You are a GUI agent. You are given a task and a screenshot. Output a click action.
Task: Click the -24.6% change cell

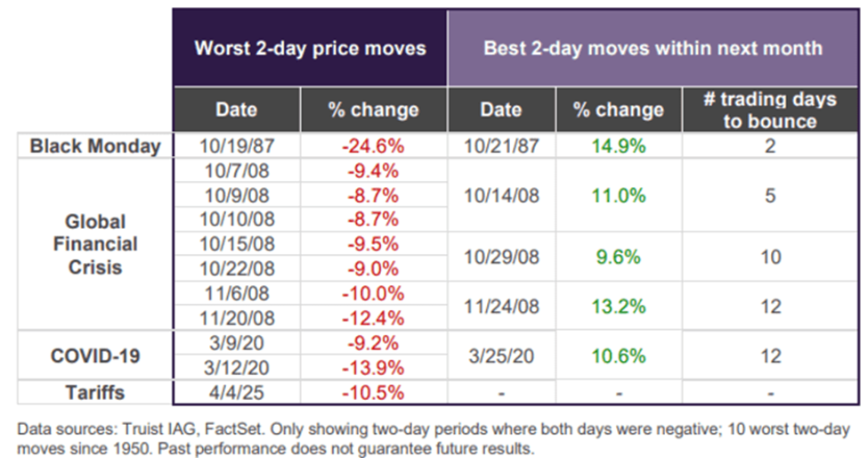tap(373, 146)
